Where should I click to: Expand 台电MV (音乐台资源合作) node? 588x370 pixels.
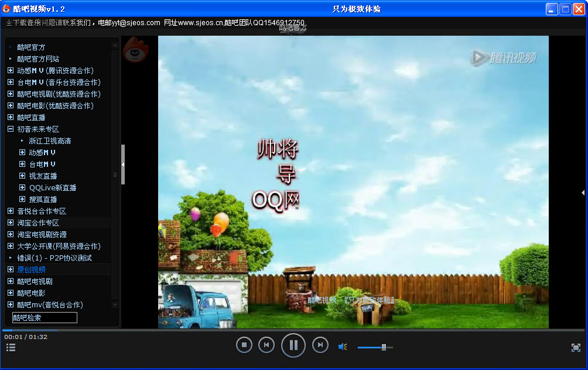pyautogui.click(x=11, y=82)
